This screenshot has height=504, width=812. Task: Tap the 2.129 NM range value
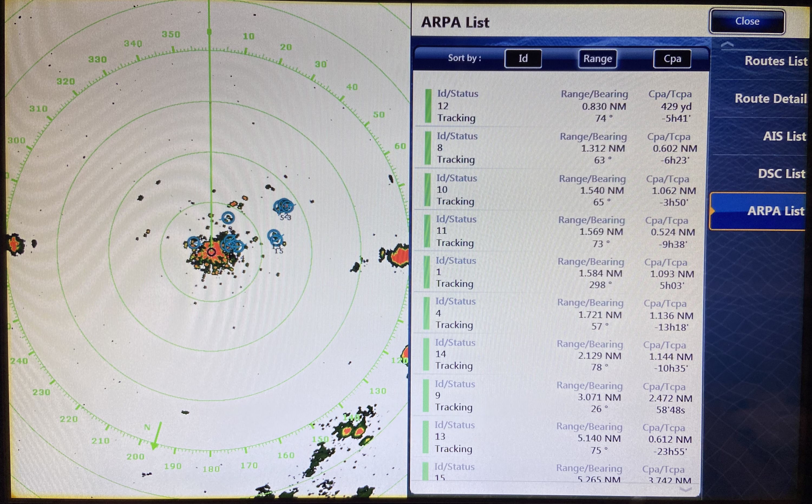(599, 356)
